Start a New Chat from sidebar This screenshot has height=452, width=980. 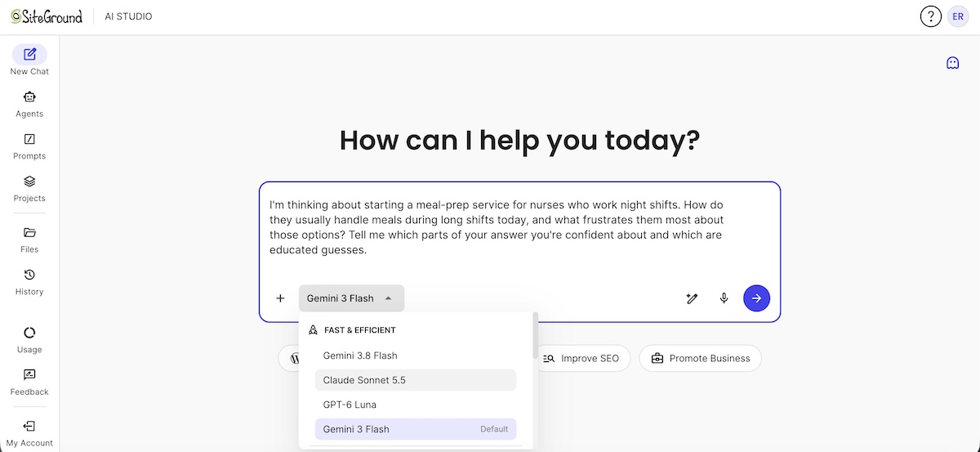(29, 61)
